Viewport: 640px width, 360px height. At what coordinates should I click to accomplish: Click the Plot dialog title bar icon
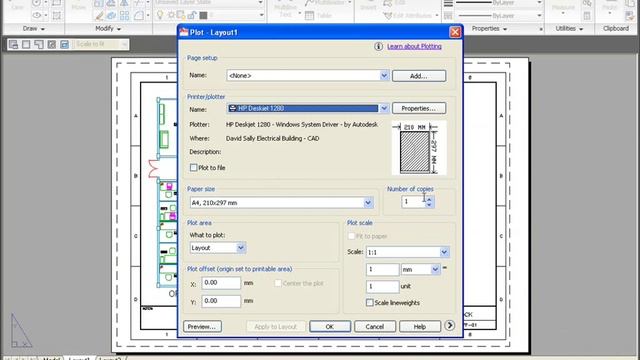tap(184, 32)
